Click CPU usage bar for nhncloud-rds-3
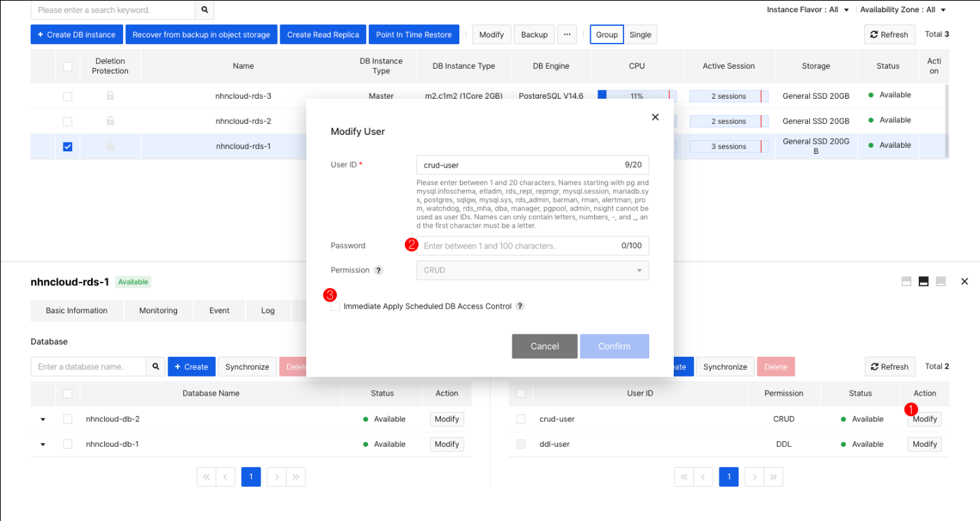980x521 pixels. tap(637, 96)
